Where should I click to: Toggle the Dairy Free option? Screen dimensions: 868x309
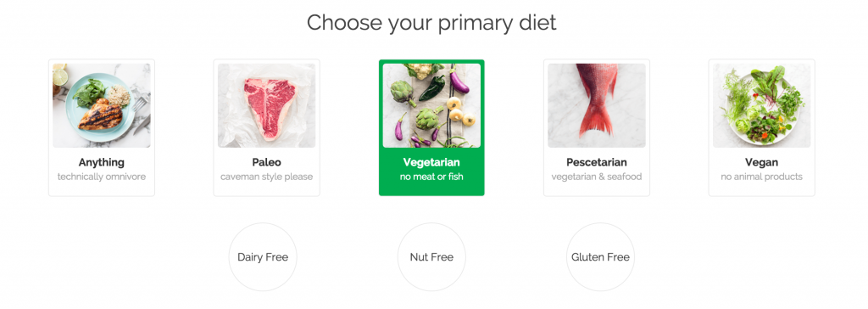click(x=263, y=257)
